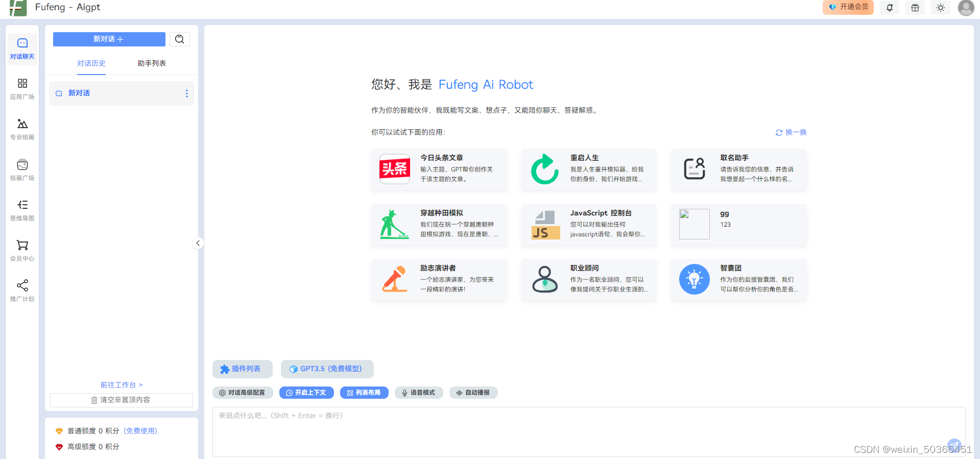Click the 取名助手 app icon
The width and height of the screenshot is (980, 459).
pyautogui.click(x=695, y=169)
